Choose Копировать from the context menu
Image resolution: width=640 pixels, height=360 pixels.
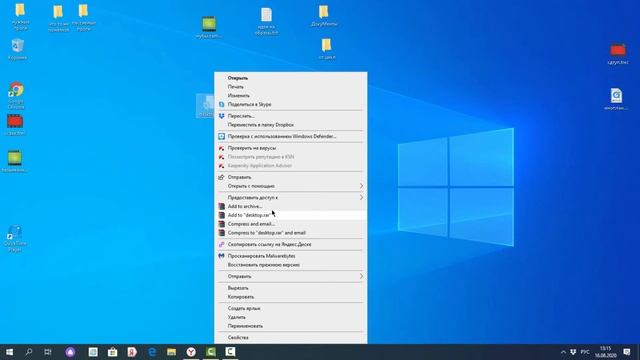coord(291,297)
